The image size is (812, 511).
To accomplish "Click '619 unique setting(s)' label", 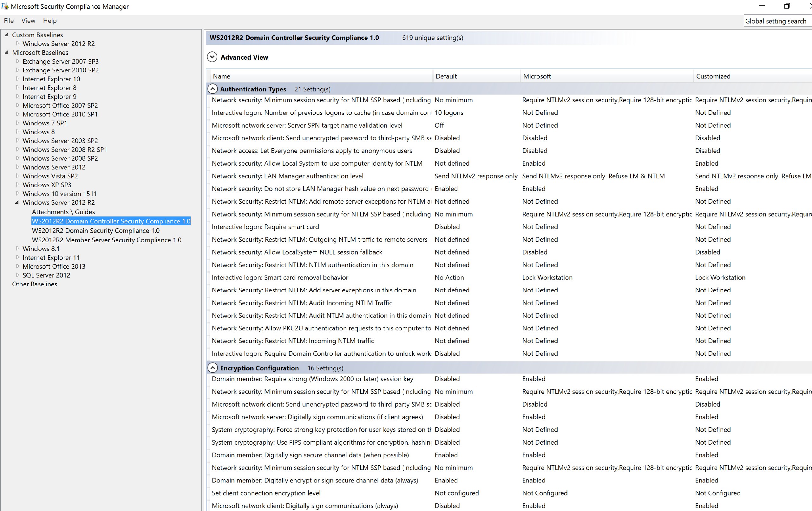I will pos(433,38).
